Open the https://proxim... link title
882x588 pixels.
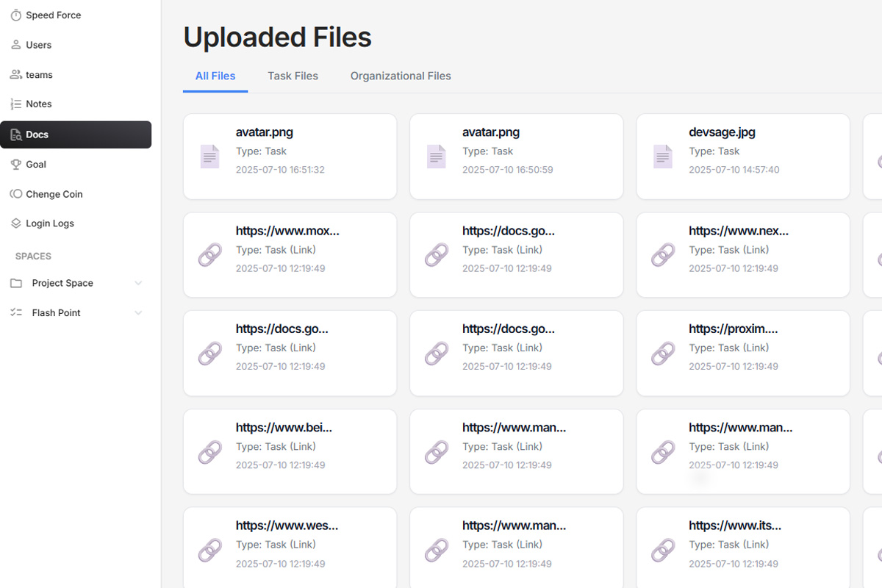(x=733, y=329)
